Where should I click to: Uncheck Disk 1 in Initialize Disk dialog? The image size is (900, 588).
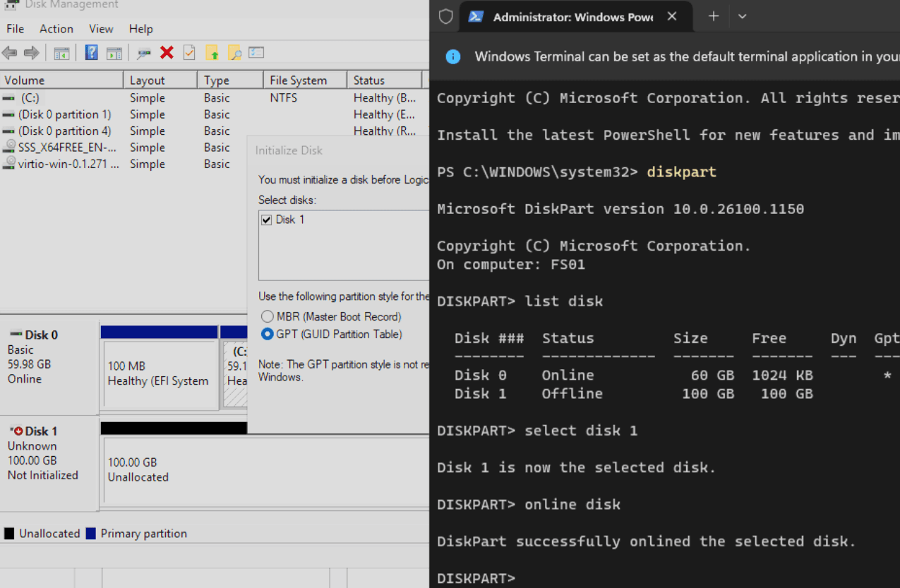(x=266, y=220)
